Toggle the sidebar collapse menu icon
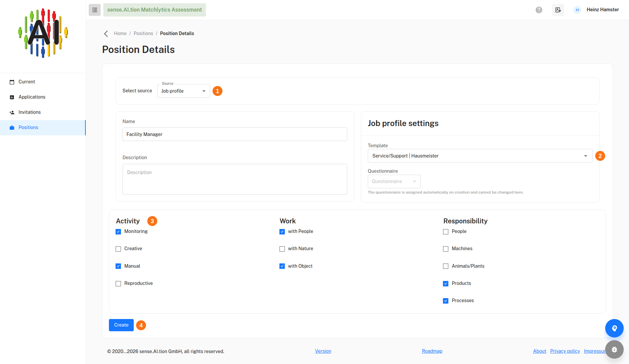Viewport: 629px width, 364px height. click(x=95, y=10)
